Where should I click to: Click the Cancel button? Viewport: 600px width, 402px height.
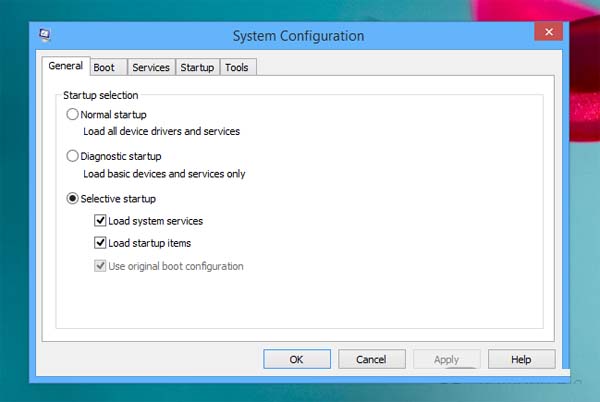[x=371, y=359]
